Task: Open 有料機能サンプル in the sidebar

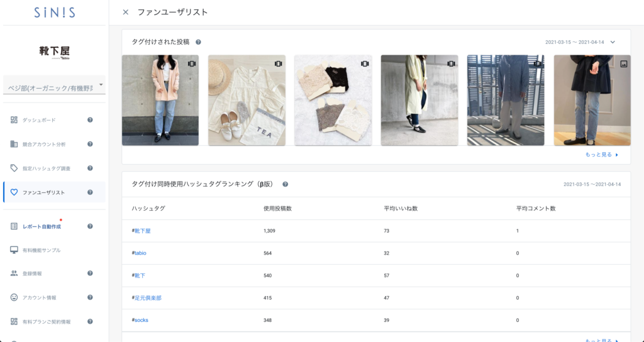Action: pos(42,250)
